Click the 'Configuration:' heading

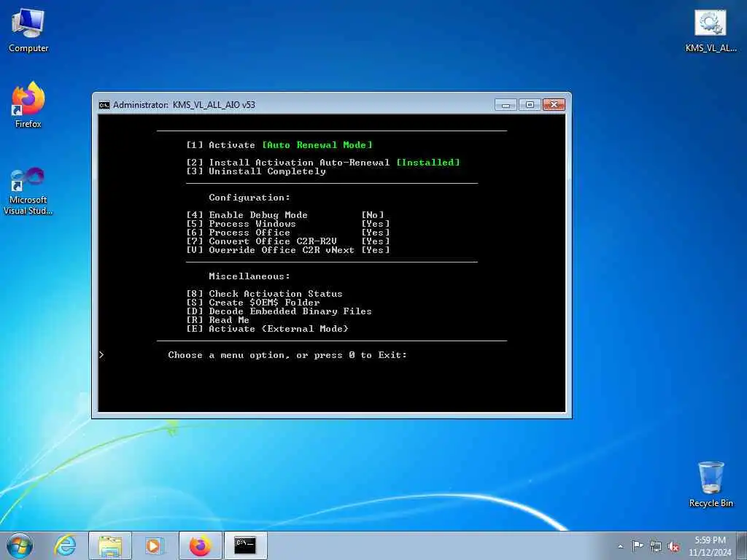coord(249,198)
